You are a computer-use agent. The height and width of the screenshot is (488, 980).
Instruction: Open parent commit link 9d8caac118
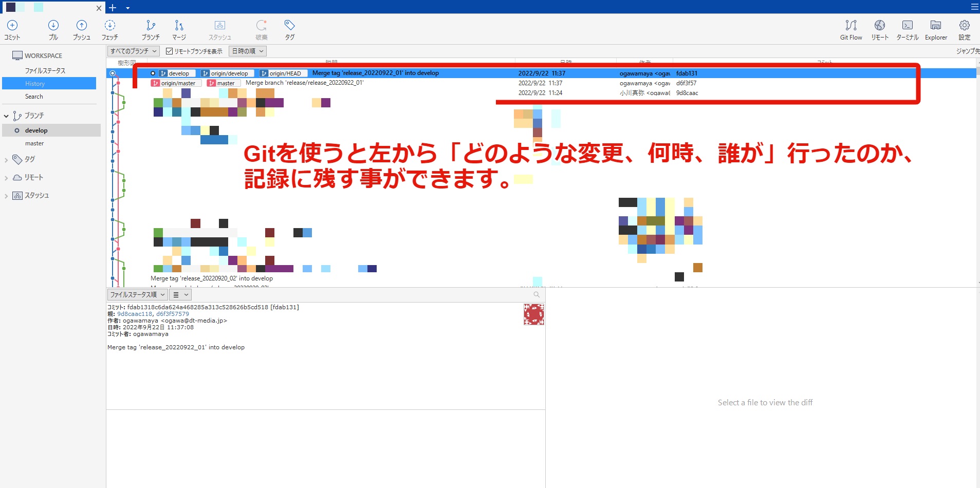coord(135,314)
